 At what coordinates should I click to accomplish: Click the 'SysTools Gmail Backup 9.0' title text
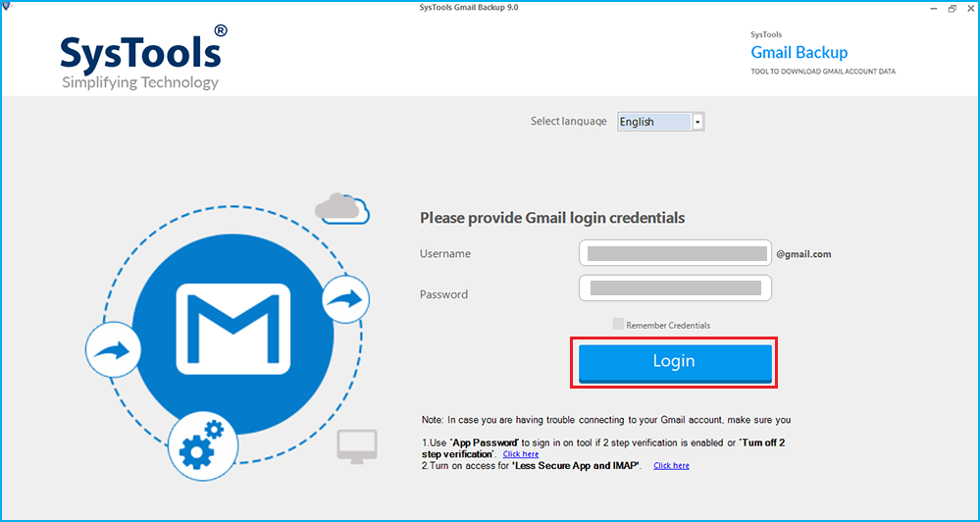(469, 7)
